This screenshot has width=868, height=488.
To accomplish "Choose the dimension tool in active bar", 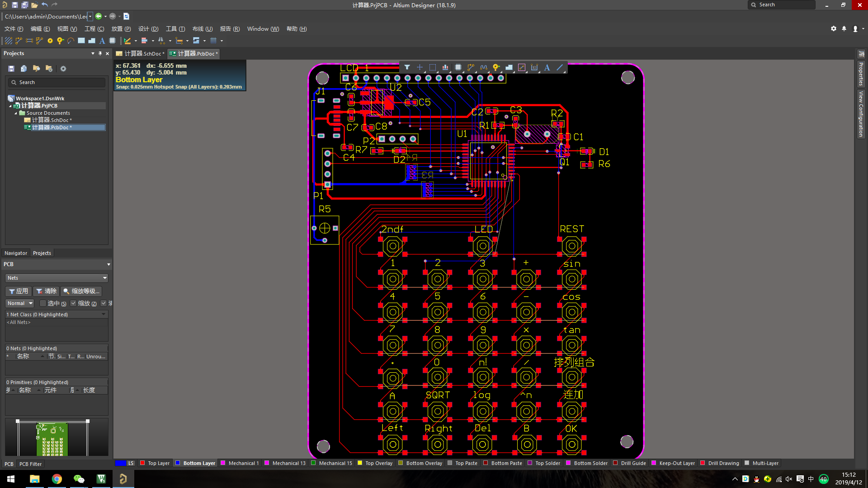I will [534, 67].
